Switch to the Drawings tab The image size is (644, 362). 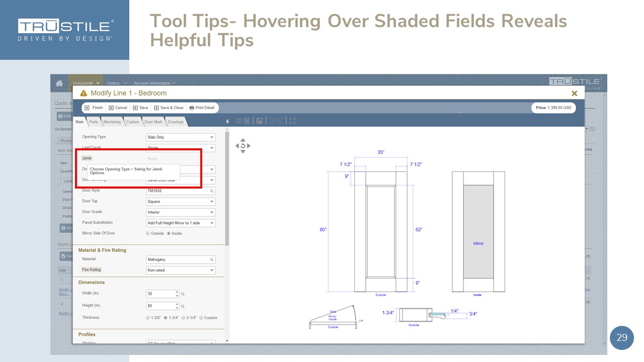pyautogui.click(x=176, y=122)
